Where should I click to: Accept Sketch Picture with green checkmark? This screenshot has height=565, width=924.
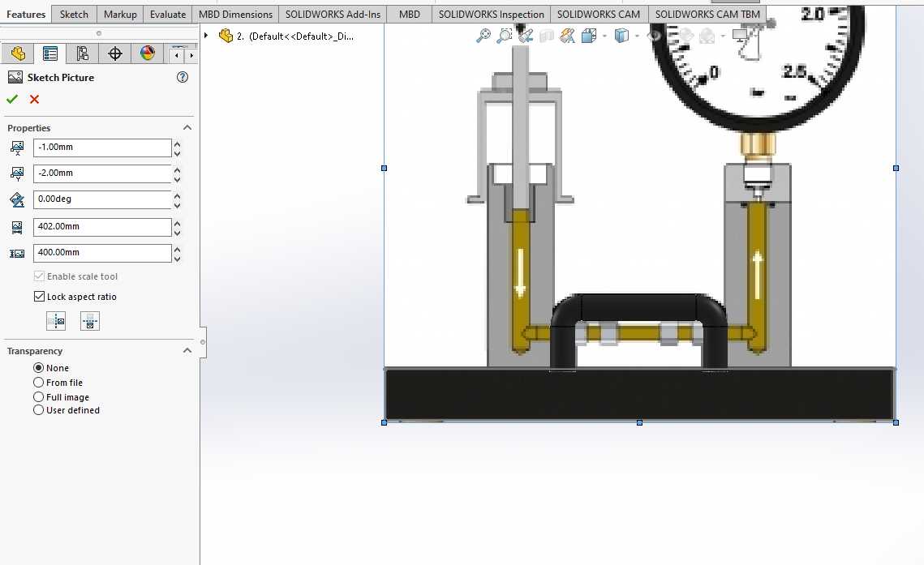pyautogui.click(x=12, y=100)
